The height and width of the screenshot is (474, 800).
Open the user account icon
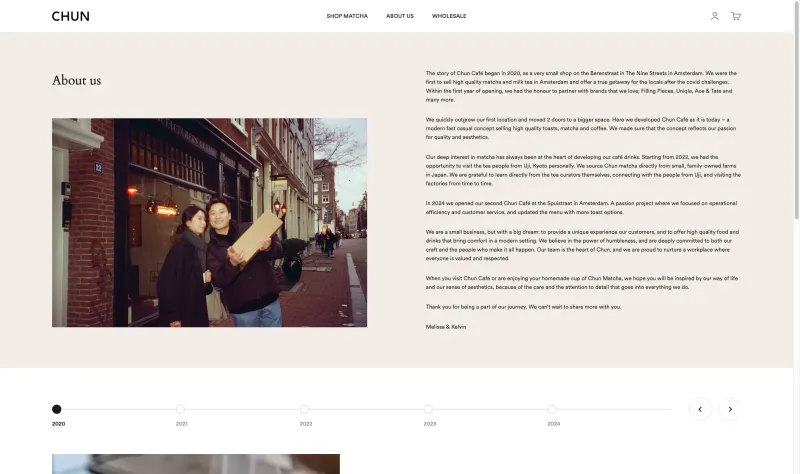(x=714, y=16)
